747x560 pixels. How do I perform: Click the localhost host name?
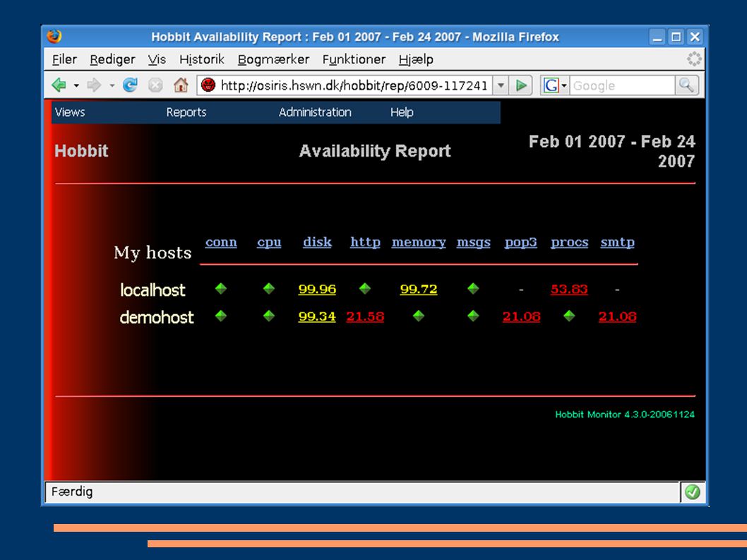point(153,290)
